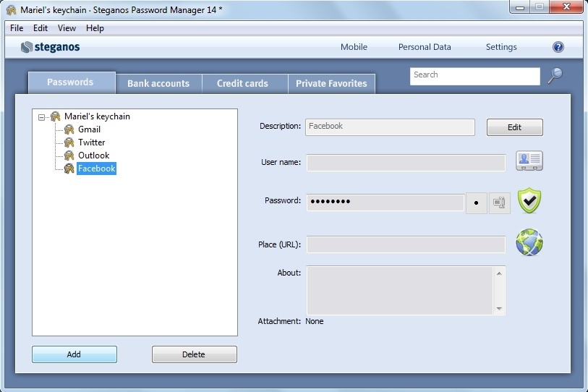Open the Mobile section
This screenshot has height=392, width=588.
pyautogui.click(x=354, y=47)
